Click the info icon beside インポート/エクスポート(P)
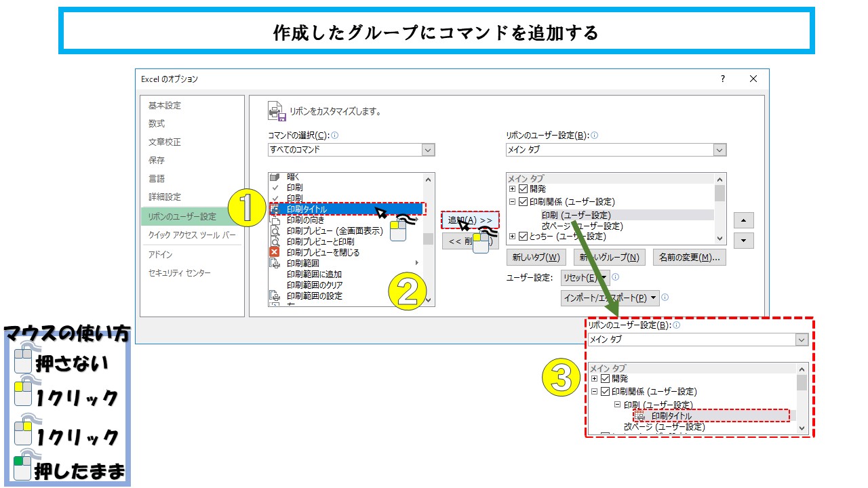This screenshot has height=488, width=868. (665, 298)
